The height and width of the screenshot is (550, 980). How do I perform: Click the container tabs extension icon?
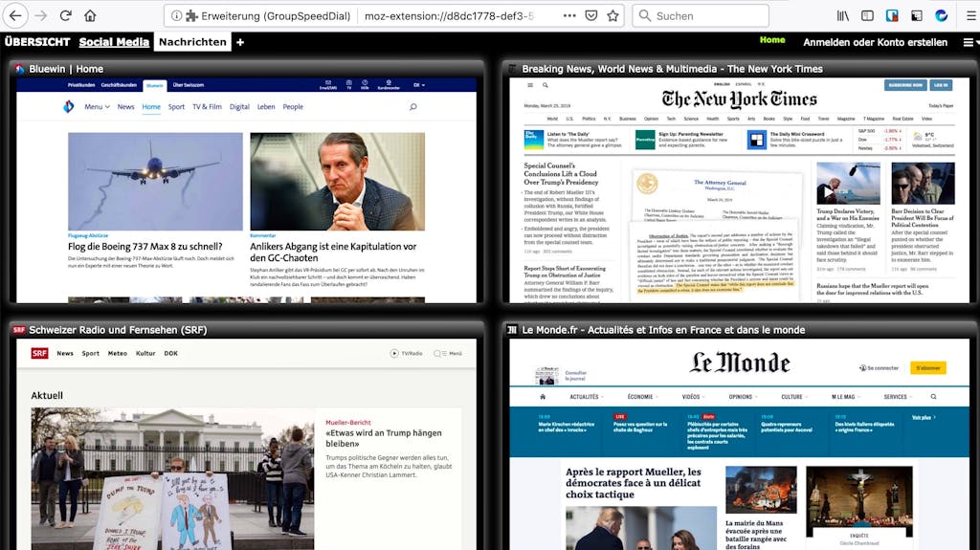click(892, 15)
